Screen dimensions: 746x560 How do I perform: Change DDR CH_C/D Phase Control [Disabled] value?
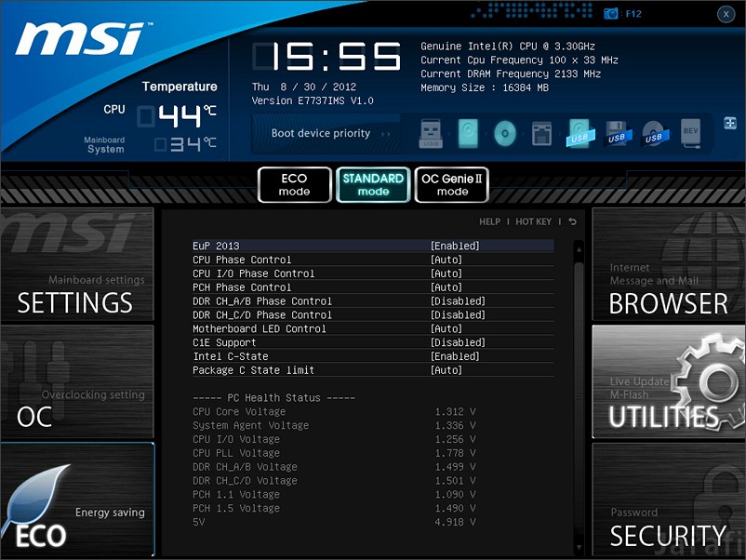coord(458,315)
